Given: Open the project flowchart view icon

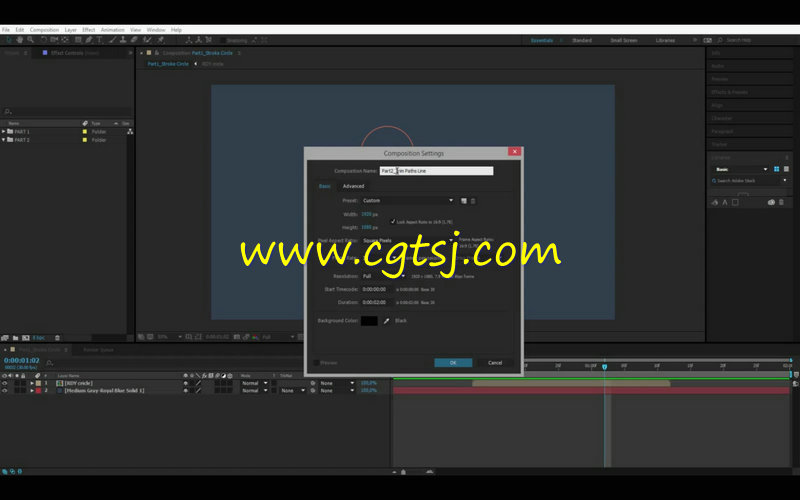Looking at the screenshot, I should (x=130, y=132).
